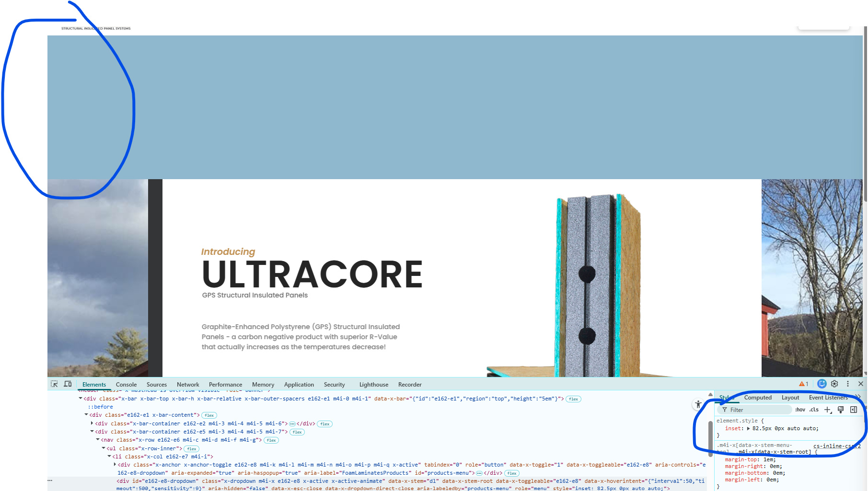
Task: Click the styles Filter input field
Action: pos(757,410)
